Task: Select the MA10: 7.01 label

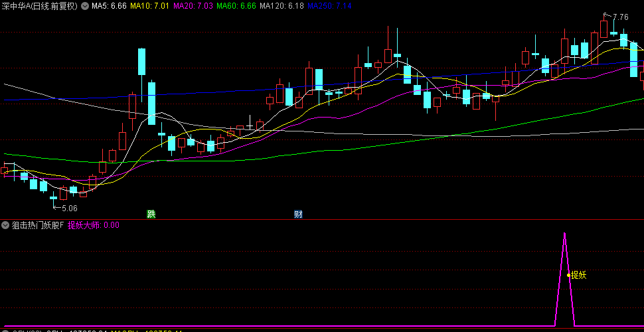Action: coord(149,6)
